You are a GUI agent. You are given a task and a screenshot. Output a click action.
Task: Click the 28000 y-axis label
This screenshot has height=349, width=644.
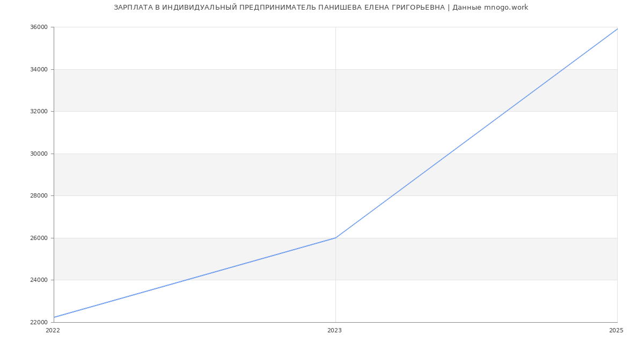(38, 196)
